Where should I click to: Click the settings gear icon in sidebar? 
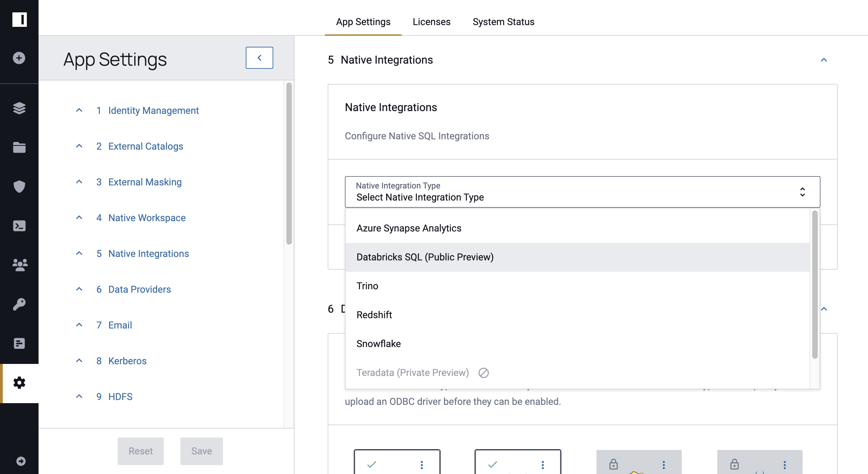click(19, 383)
